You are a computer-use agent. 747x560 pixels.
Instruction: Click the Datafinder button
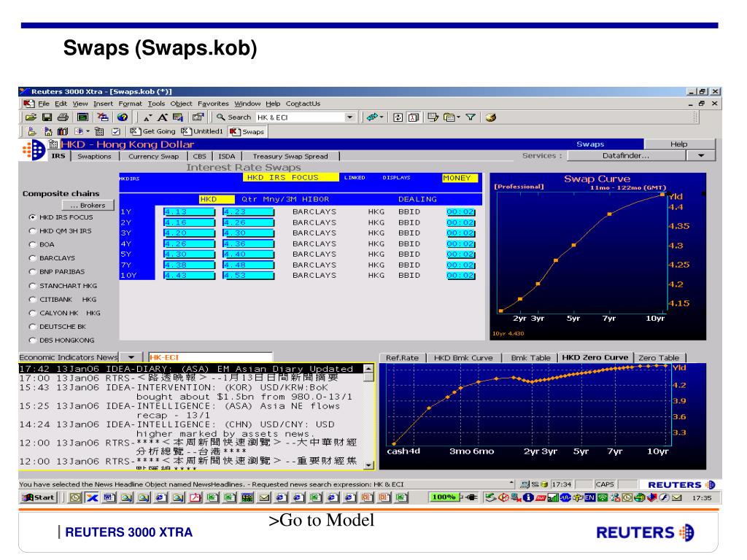point(626,156)
